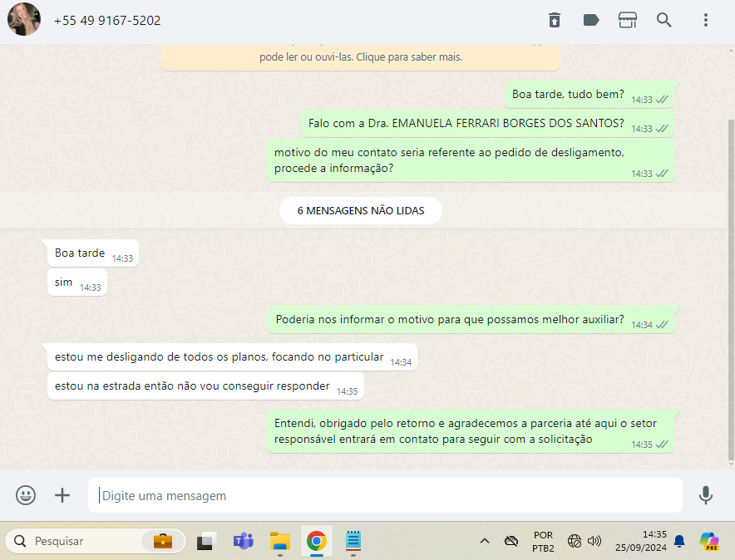
Task: Open Task View on the taskbar
Action: click(x=206, y=541)
